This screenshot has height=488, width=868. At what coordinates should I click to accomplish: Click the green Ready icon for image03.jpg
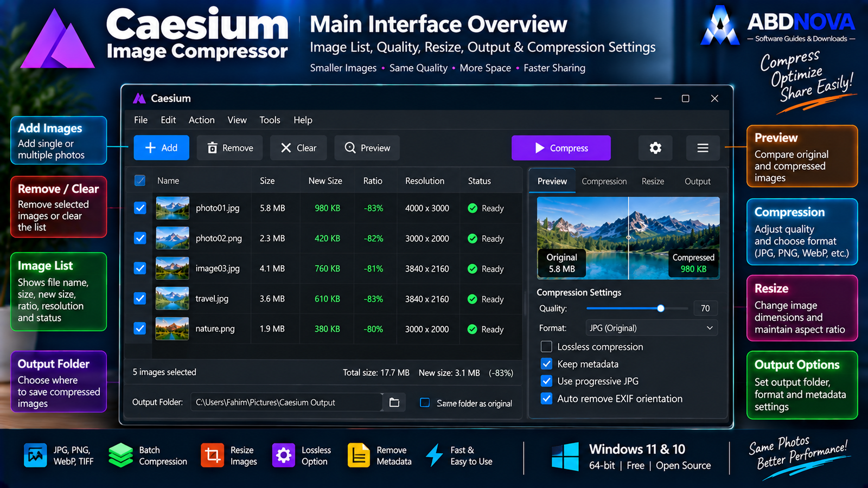pyautogui.click(x=473, y=269)
